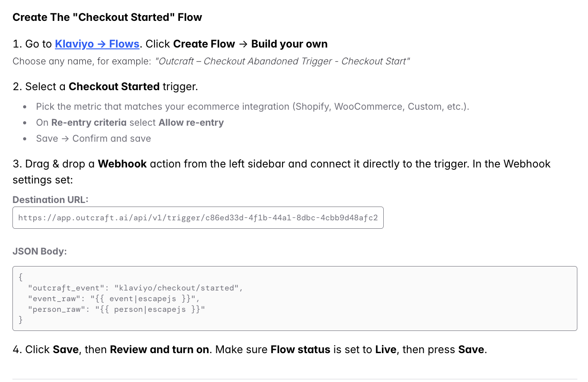
Task: Open the Klaviyo → Flows link
Action: click(97, 44)
